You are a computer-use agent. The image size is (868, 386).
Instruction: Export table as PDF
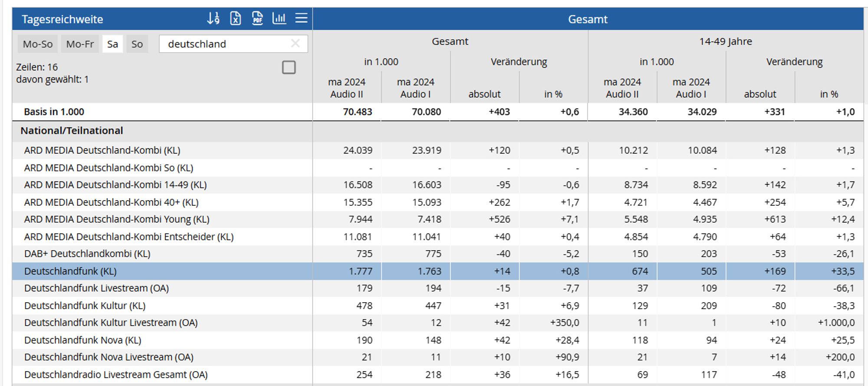point(257,18)
